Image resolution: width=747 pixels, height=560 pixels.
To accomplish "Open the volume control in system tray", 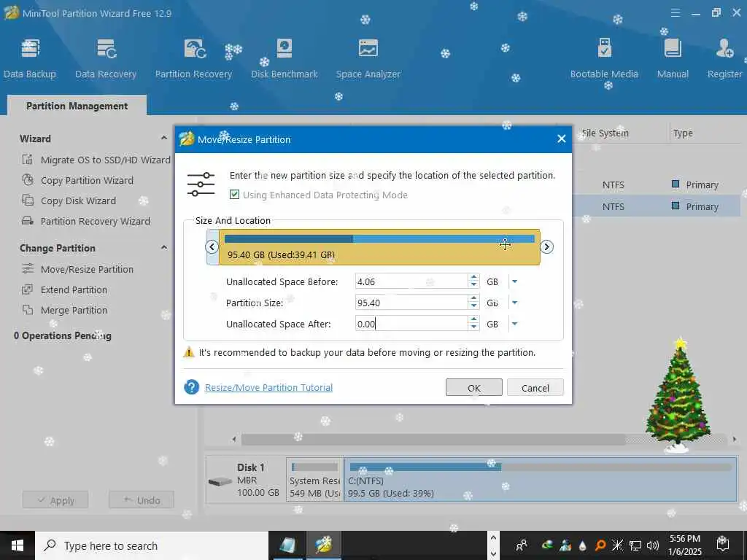I will pos(653,545).
